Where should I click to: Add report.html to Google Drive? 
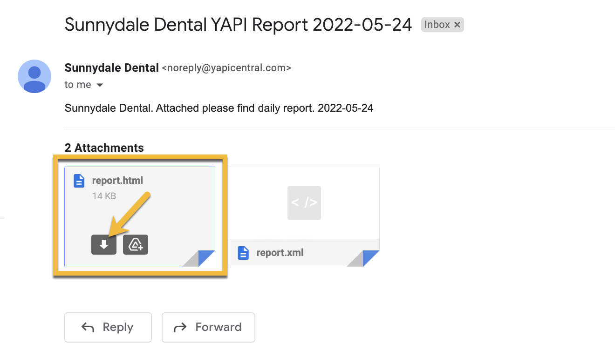[136, 244]
